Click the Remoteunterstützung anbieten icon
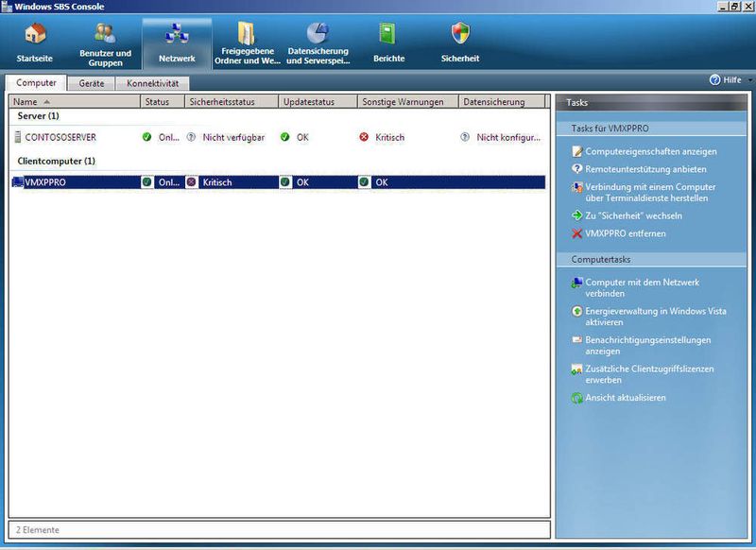 pos(576,169)
